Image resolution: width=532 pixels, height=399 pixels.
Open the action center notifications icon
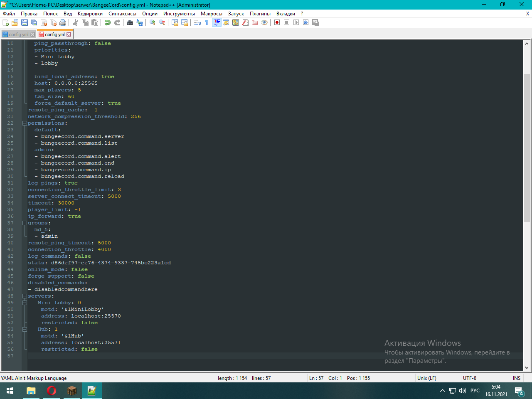pos(519,391)
